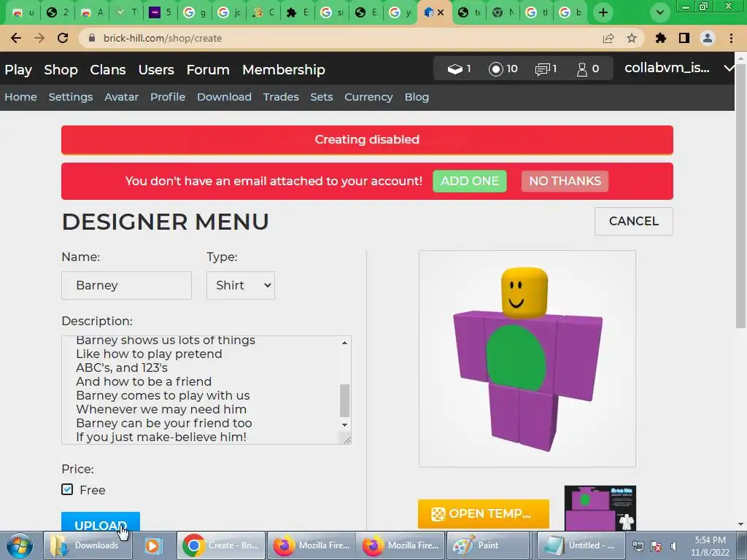Click the taskbar clock showing 5:54 PM
This screenshot has width=747, height=560.
(x=710, y=545)
